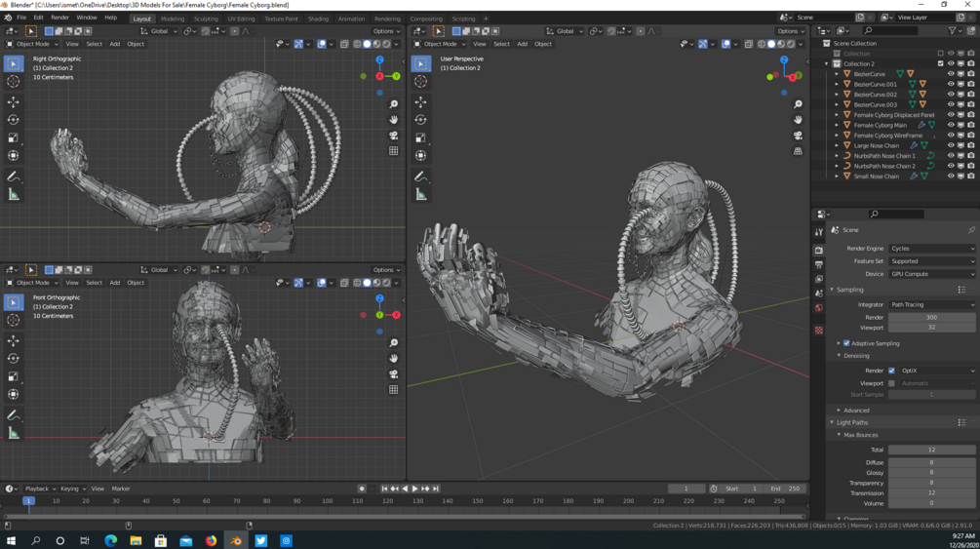Open the Render Engine dropdown
Image resolution: width=980 pixels, height=549 pixels.
(x=931, y=249)
